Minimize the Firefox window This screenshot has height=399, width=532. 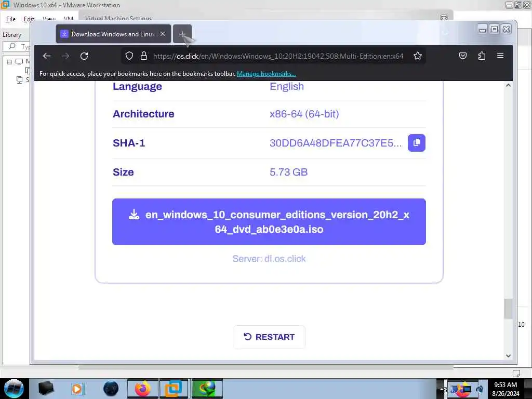click(482, 29)
